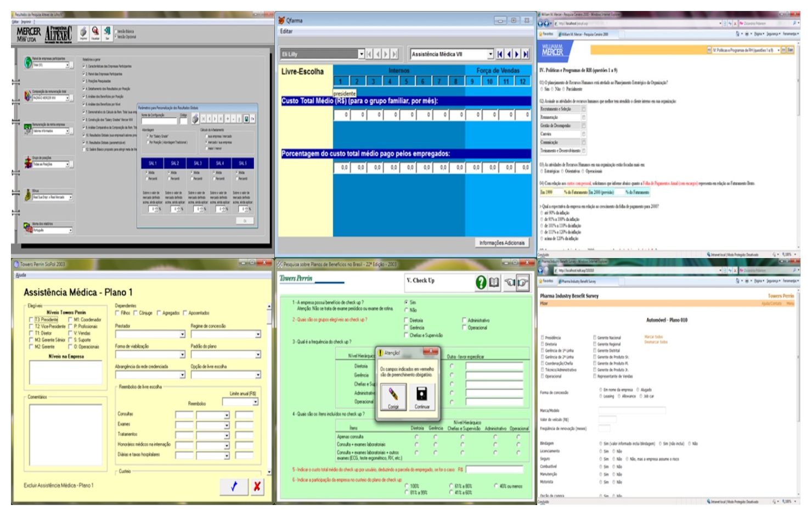812x516 pixels.
Task: Click the blue checkmark confirm icon
Action: 234,486
